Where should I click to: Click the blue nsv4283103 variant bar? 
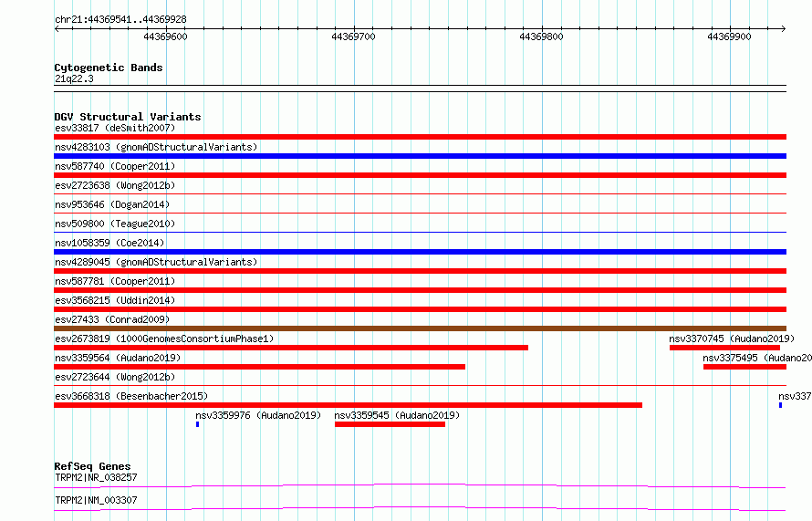coord(420,156)
